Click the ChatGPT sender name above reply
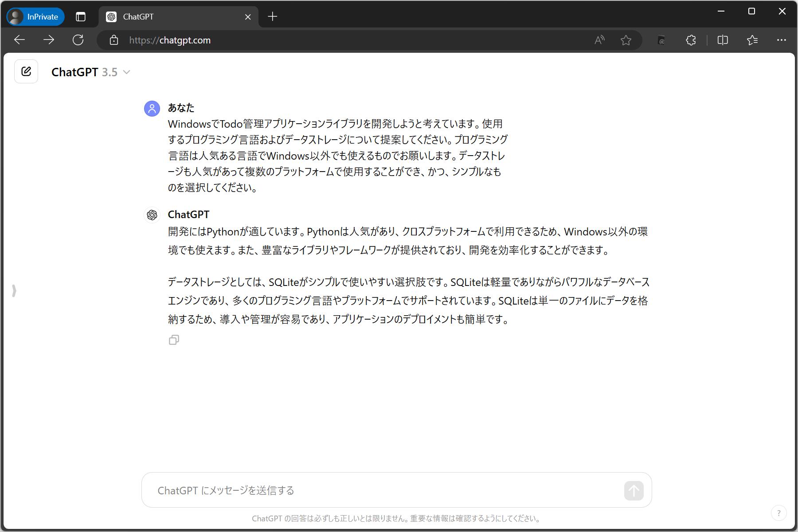Screen dimensions: 798x532 (x=188, y=215)
